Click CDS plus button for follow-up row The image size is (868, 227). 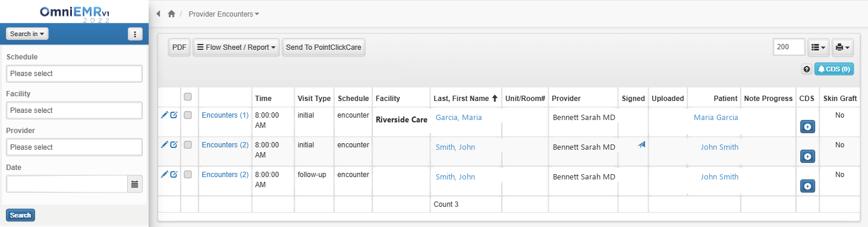click(x=807, y=186)
